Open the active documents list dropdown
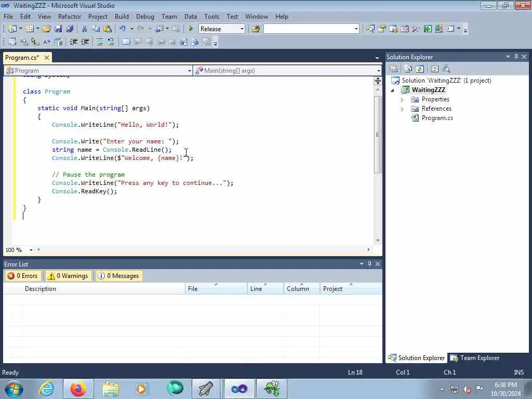 pyautogui.click(x=377, y=58)
